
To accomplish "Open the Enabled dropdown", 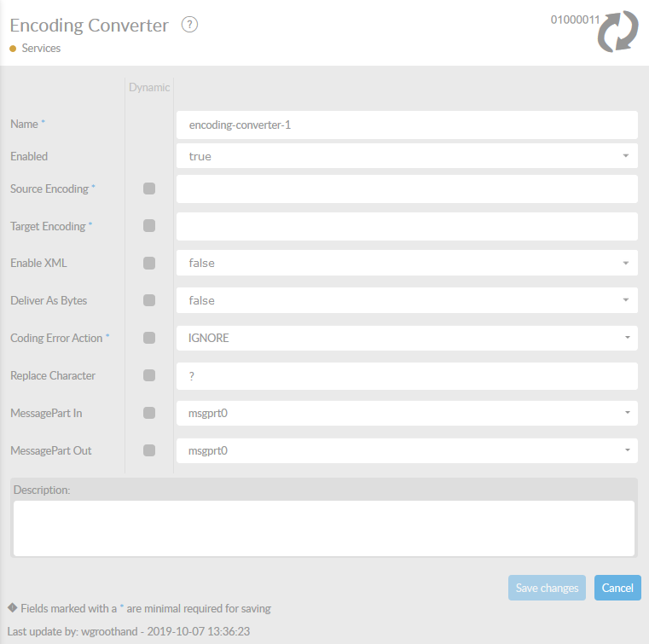I will [407, 157].
